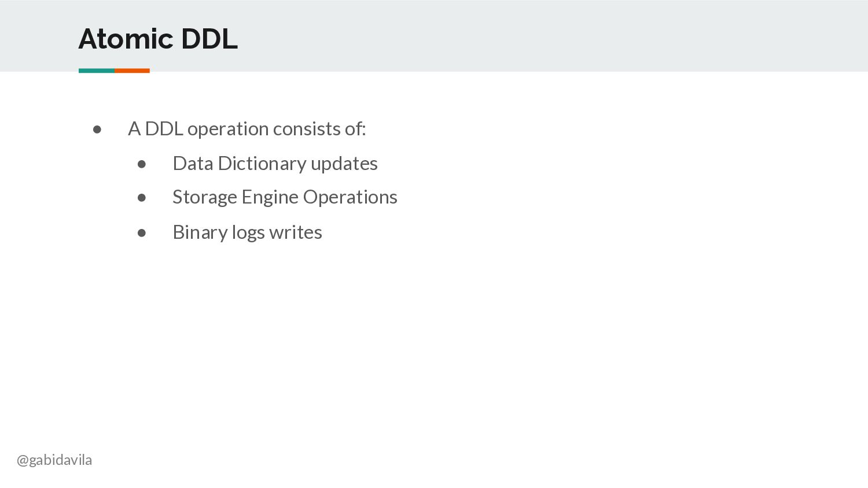Click the word 'writes' in last bullet
The height and width of the screenshot is (488, 868).
(296, 232)
